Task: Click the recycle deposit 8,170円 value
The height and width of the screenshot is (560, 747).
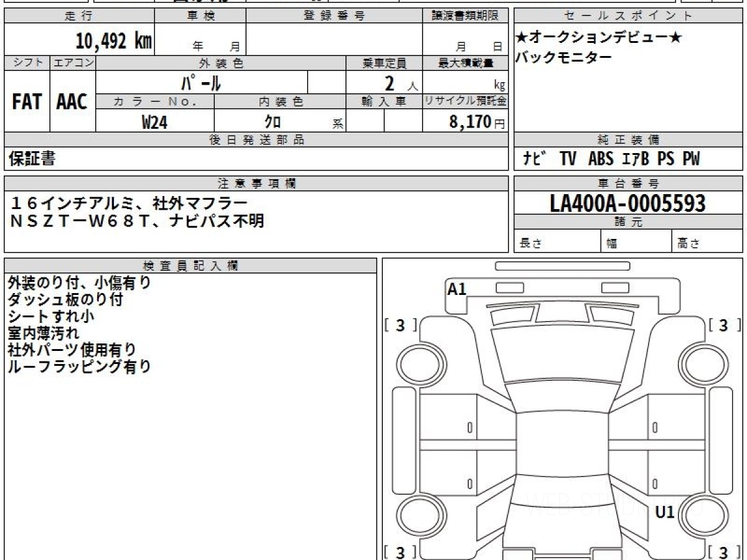Action: pos(477,122)
